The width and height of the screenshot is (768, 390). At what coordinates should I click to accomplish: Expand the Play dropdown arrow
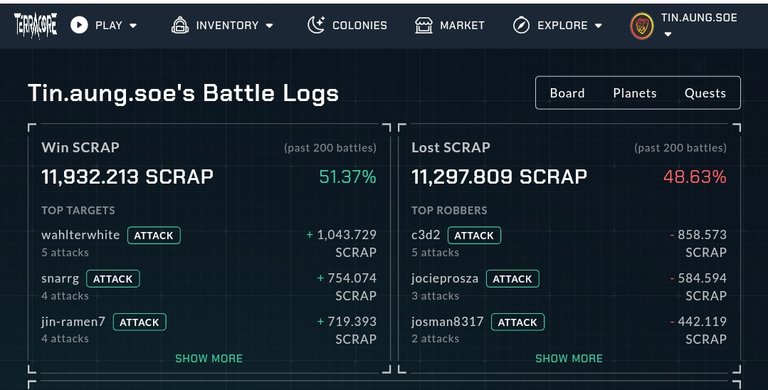pos(133,25)
